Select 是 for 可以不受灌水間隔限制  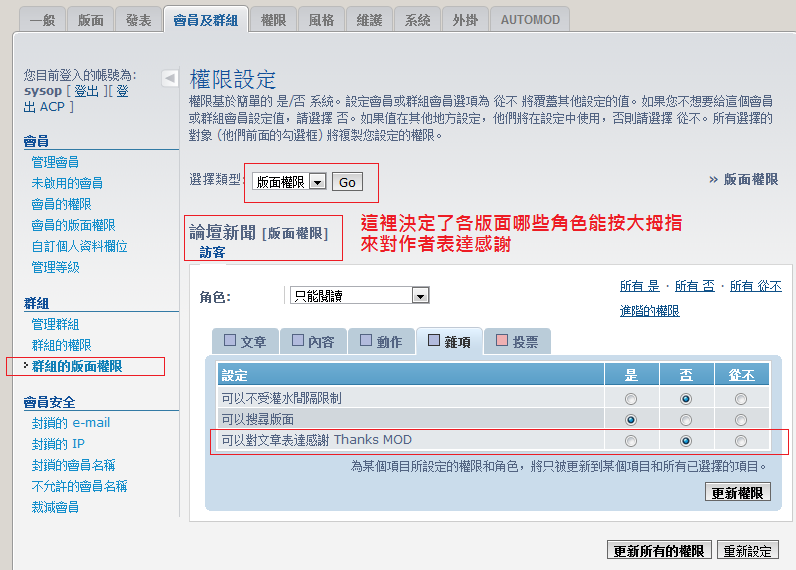tap(631, 398)
